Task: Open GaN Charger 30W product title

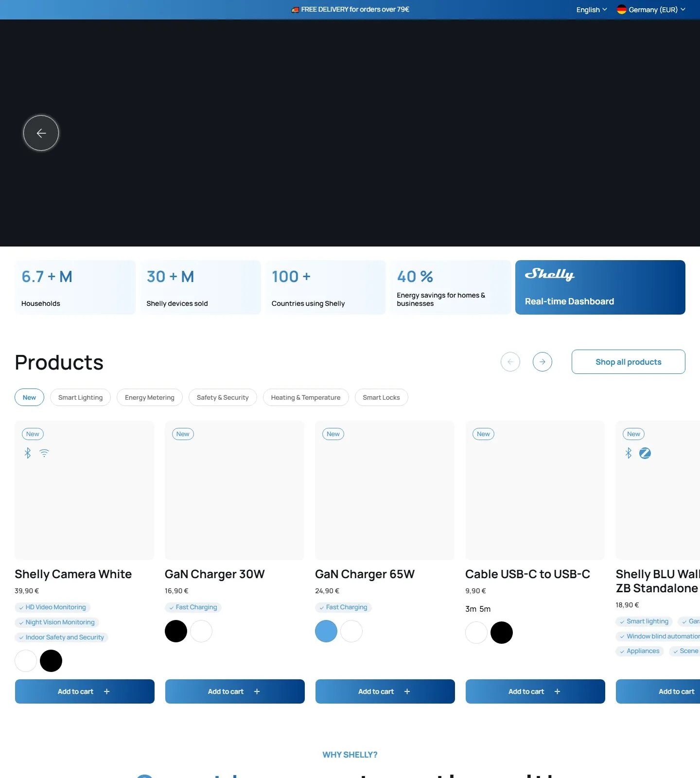Action: coord(215,574)
